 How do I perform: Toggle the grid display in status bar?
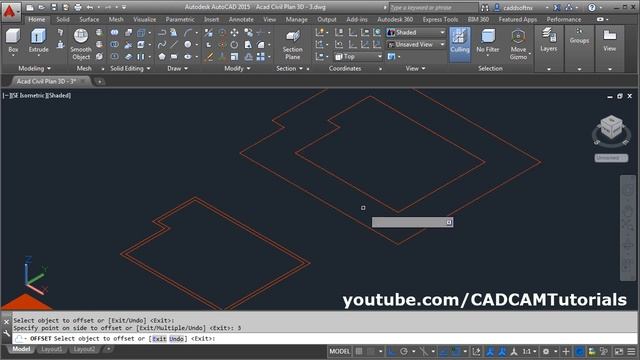pyautogui.click(x=359, y=351)
